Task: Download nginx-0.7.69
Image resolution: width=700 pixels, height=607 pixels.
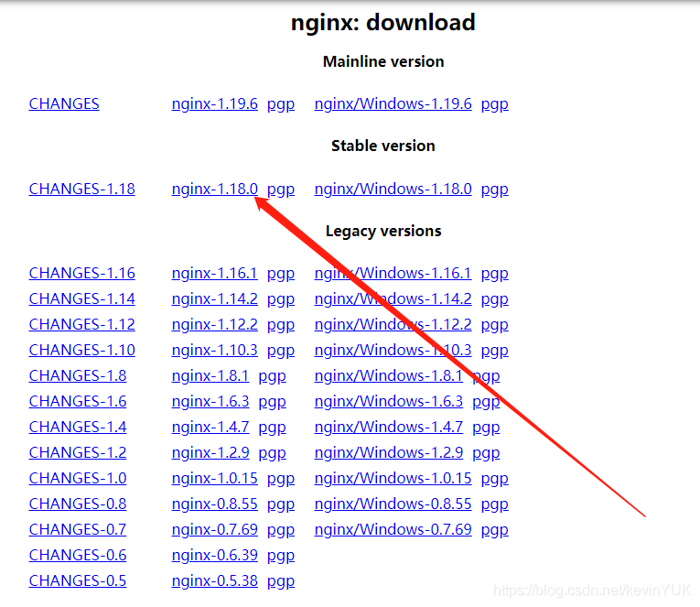Action: (x=215, y=529)
